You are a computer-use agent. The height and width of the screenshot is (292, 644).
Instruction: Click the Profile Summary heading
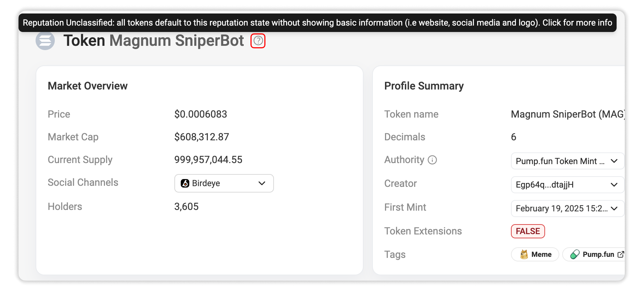point(424,86)
